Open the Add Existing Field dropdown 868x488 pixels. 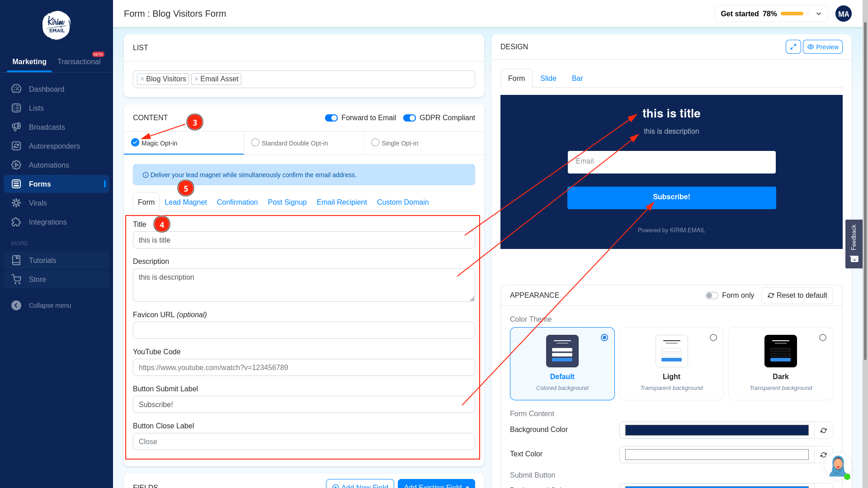(436, 485)
